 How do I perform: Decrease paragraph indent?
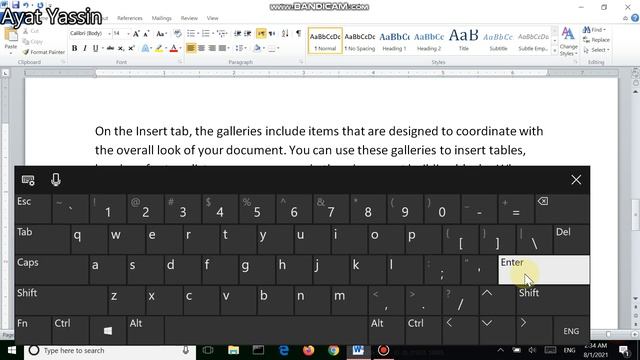coord(238,33)
